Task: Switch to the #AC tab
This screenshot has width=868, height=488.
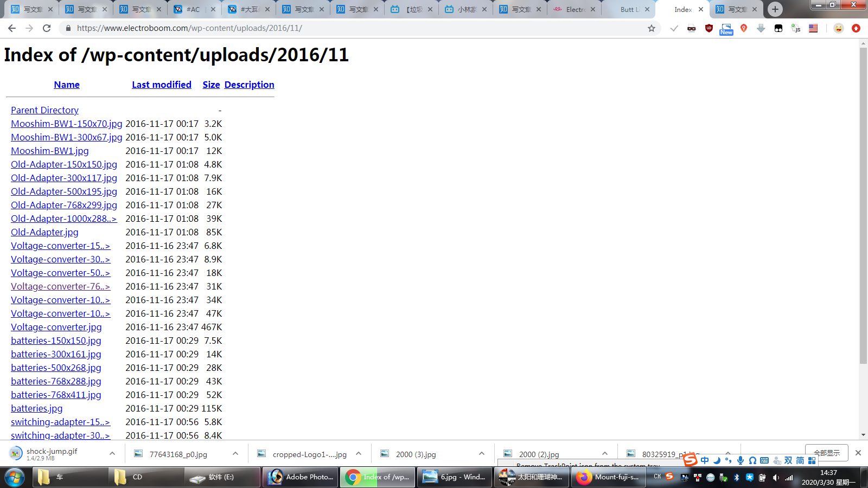Action: click(194, 9)
